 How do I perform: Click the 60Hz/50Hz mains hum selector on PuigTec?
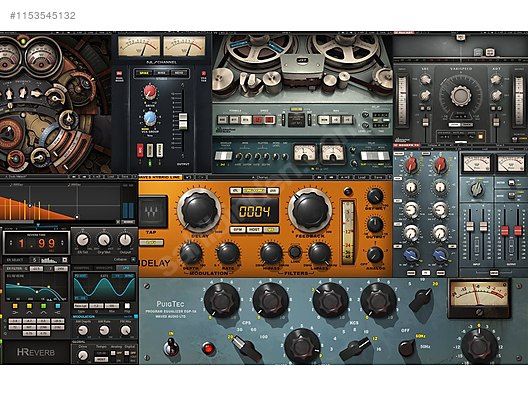click(406, 348)
